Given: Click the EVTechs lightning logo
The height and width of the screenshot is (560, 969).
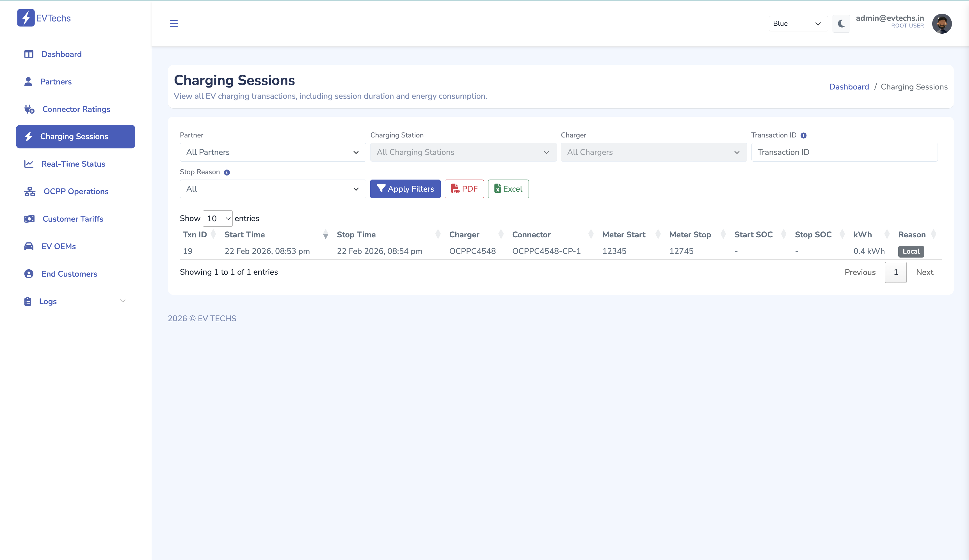Looking at the screenshot, I should click(26, 18).
